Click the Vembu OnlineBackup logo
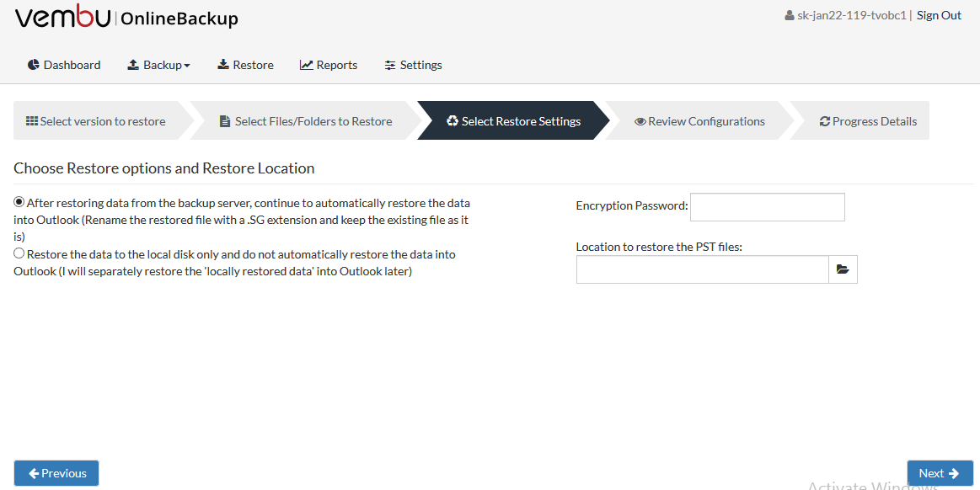This screenshot has height=490, width=980. click(126, 19)
